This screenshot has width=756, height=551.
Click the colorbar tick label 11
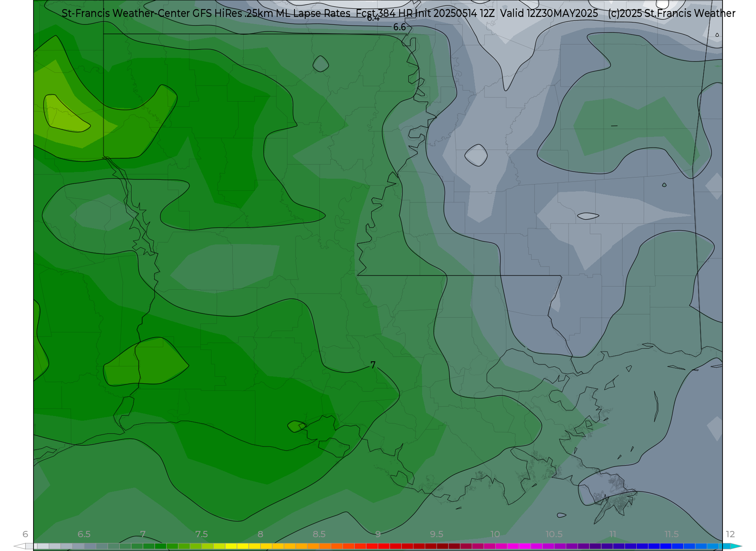coord(613,534)
